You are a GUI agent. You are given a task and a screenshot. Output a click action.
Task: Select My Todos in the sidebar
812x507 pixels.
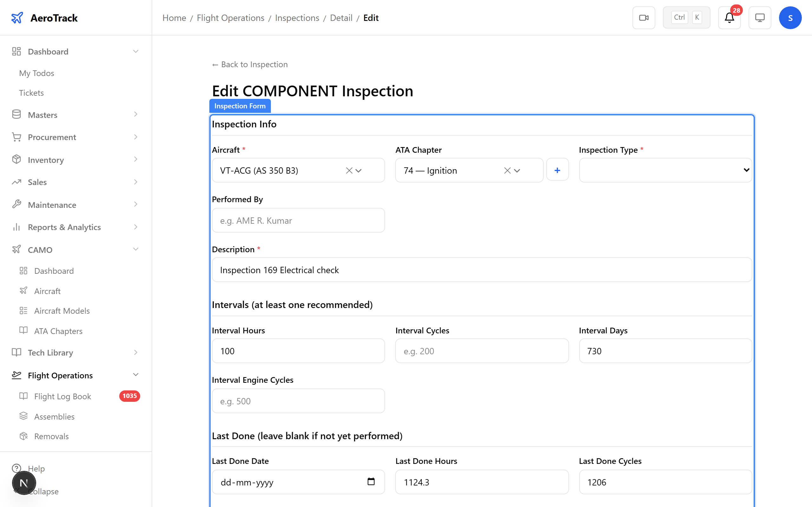coord(36,73)
